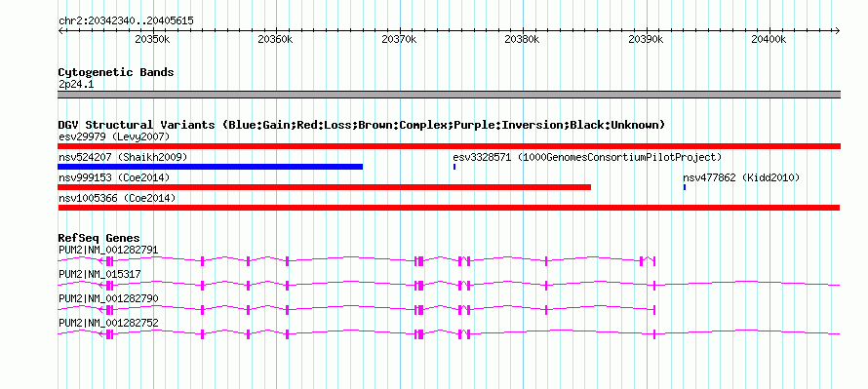The image size is (868, 389).
Task: Click the chr2:20342340..20405615 coordinate text
Action: tap(126, 21)
